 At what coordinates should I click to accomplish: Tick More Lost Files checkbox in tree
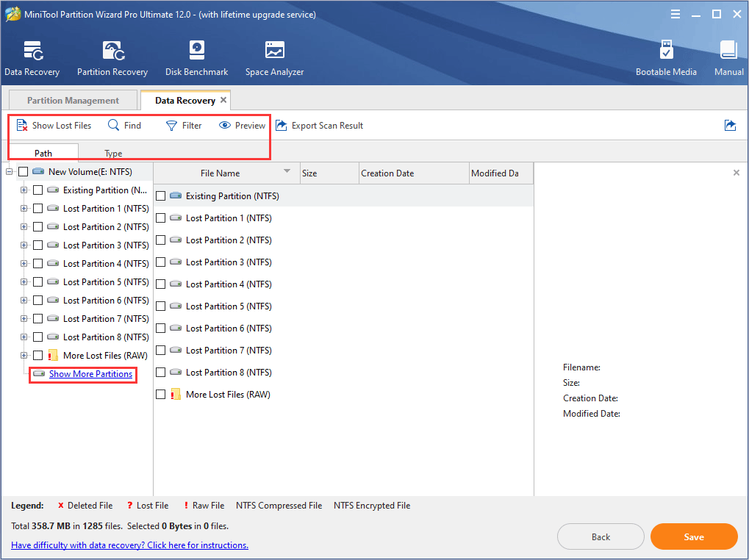click(x=37, y=355)
